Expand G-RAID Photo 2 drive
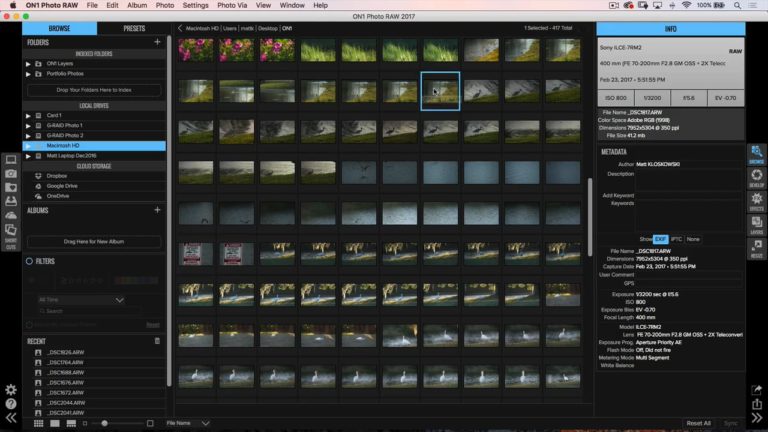 tap(28, 136)
